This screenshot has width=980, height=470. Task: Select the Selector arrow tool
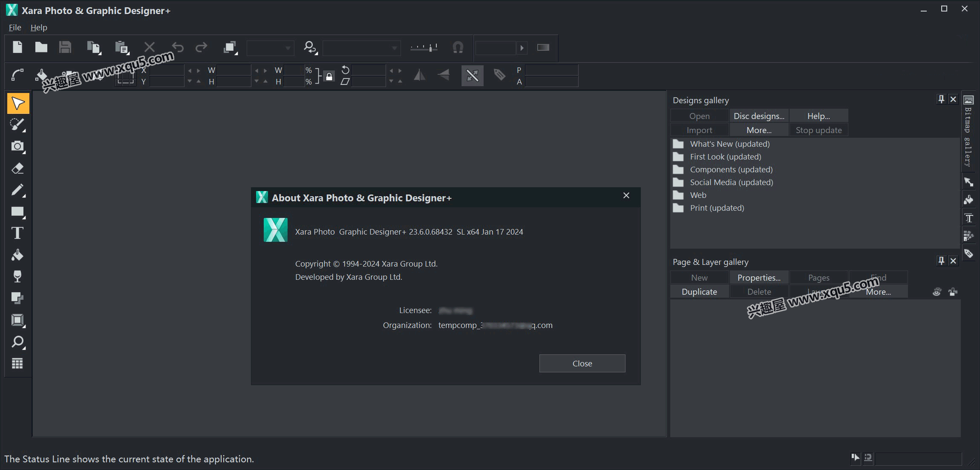pyautogui.click(x=18, y=103)
